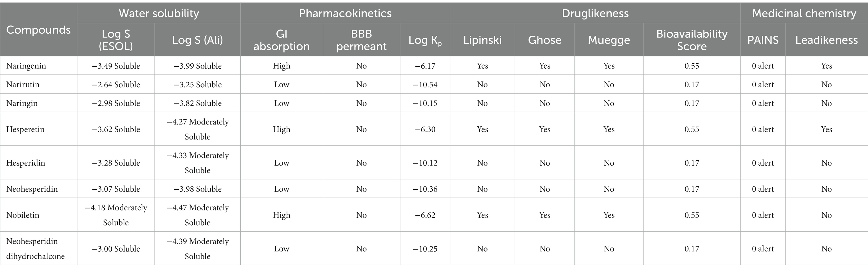
Task: Click the Lipinski column header
Action: click(482, 40)
